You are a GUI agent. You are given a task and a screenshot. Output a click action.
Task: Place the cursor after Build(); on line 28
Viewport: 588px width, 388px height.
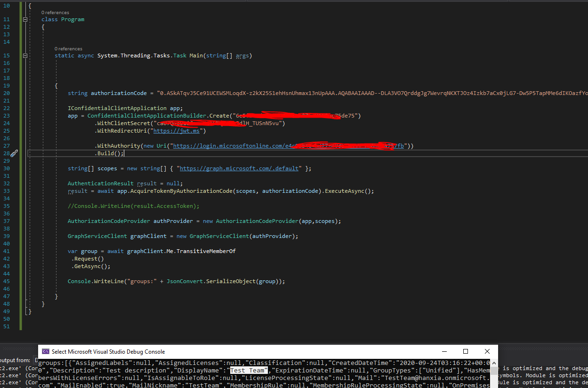[124, 153]
